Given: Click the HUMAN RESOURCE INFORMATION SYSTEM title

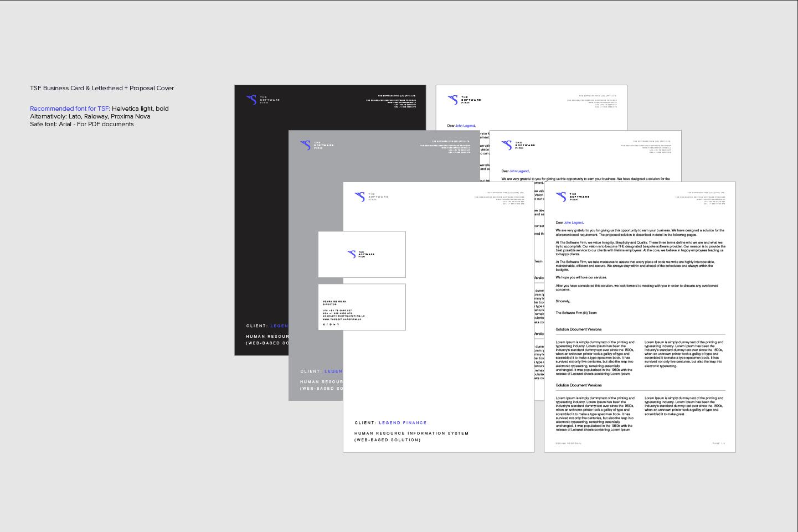Looking at the screenshot, I should coord(411,433).
